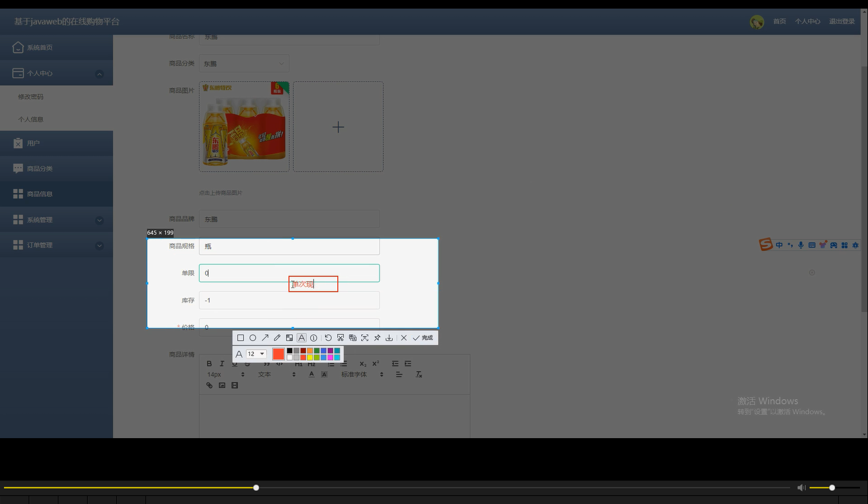The image size is (868, 504).
Task: Click the user avatar in header
Action: click(x=757, y=22)
